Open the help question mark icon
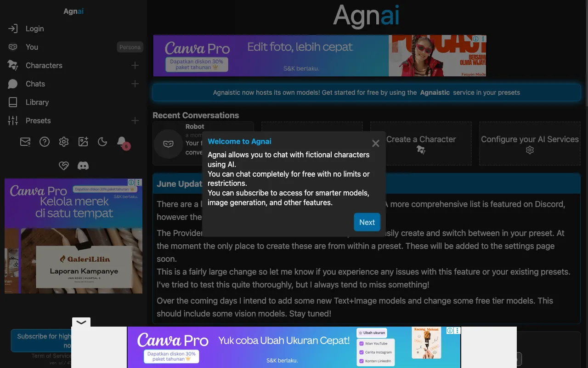The height and width of the screenshot is (368, 588). coord(45,142)
